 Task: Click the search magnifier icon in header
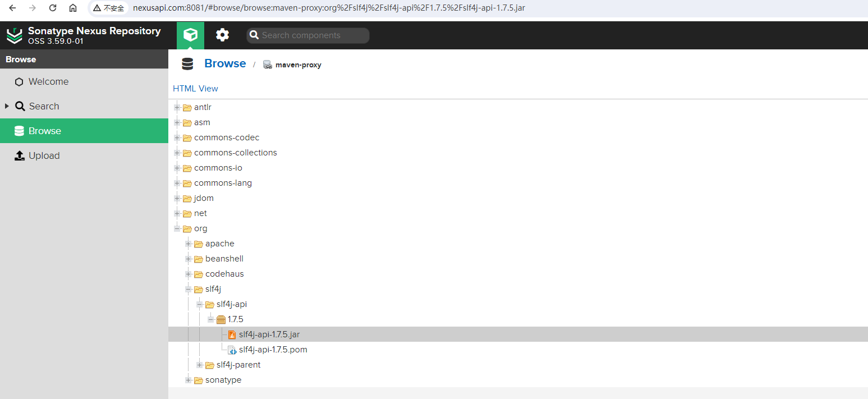tap(254, 35)
